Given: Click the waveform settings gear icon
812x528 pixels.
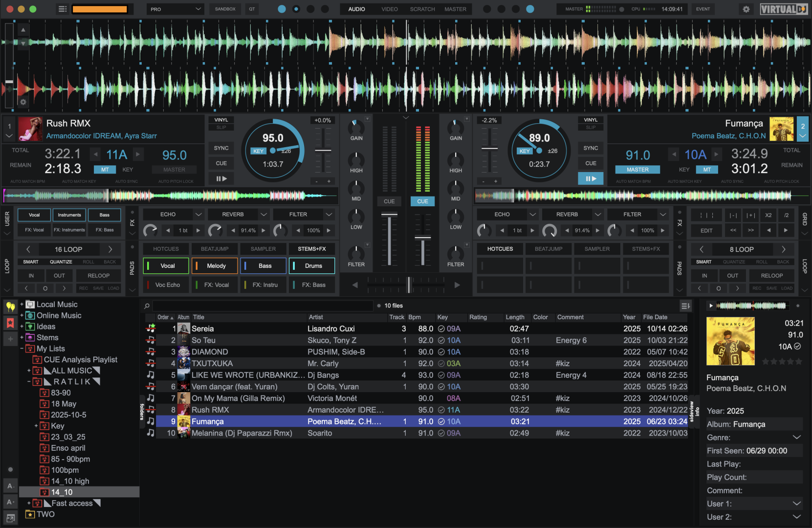Looking at the screenshot, I should [23, 102].
